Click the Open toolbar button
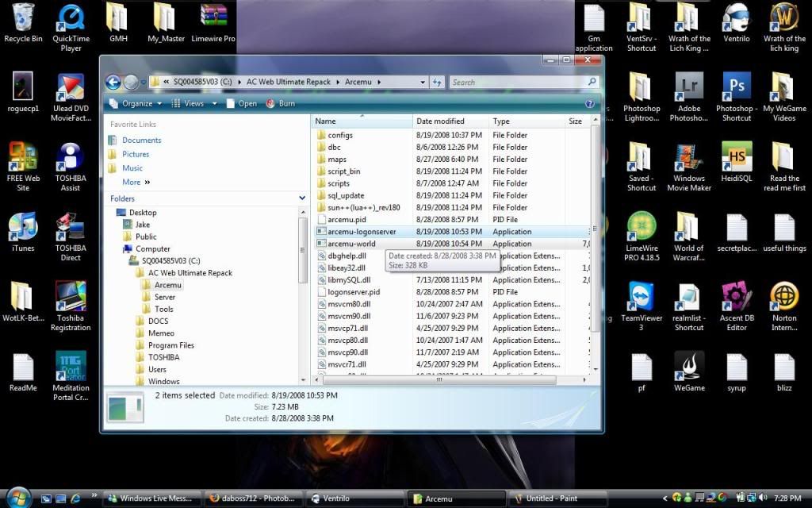The height and width of the screenshot is (508, 812). click(x=242, y=104)
